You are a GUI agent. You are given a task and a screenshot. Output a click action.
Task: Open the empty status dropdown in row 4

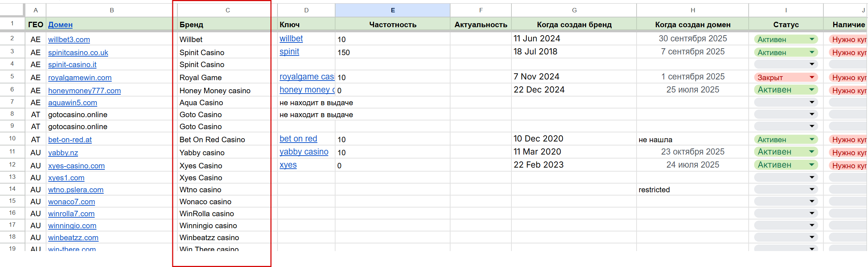point(786,65)
